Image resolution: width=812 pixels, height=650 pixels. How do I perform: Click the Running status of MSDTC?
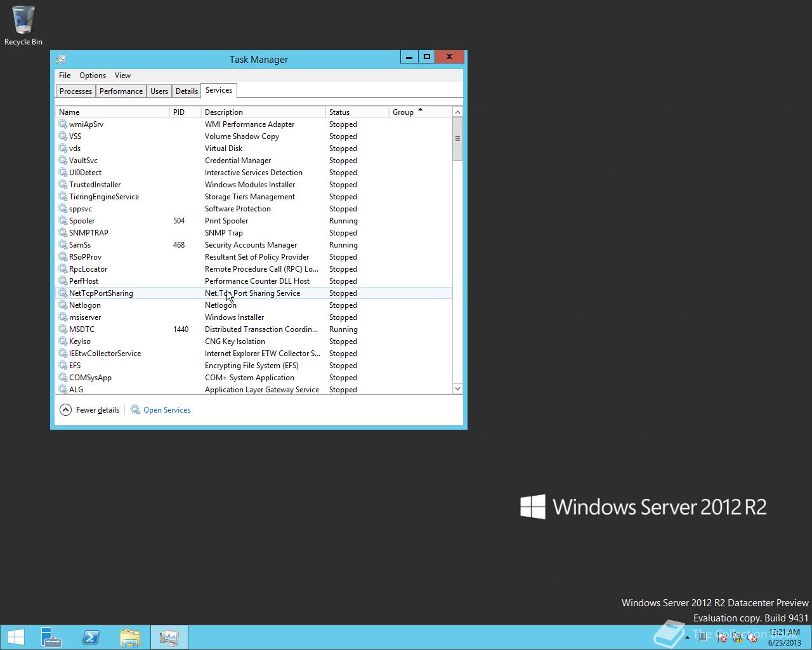pos(343,329)
